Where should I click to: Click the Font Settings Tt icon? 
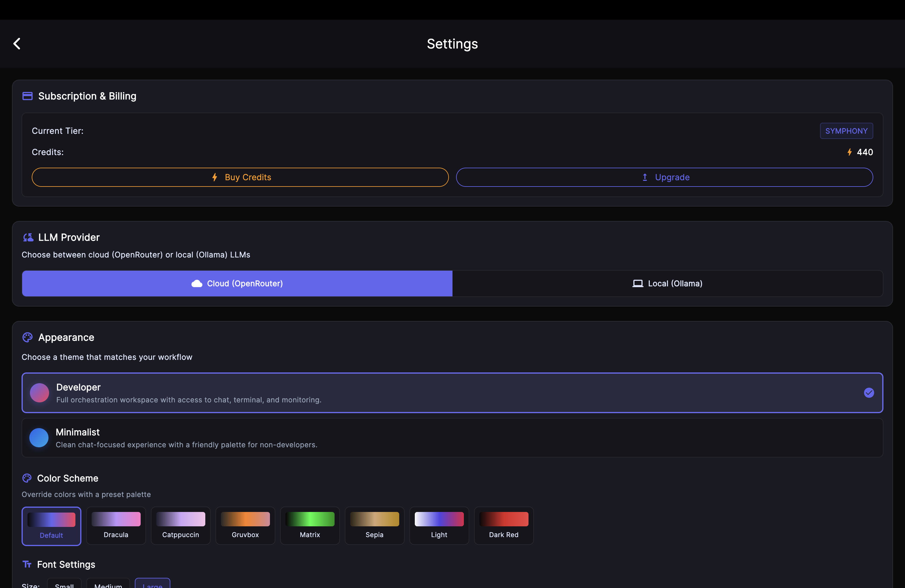click(x=27, y=564)
